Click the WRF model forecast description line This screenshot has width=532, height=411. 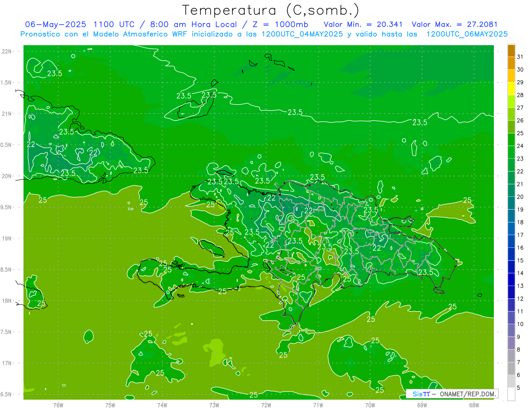tap(264, 34)
